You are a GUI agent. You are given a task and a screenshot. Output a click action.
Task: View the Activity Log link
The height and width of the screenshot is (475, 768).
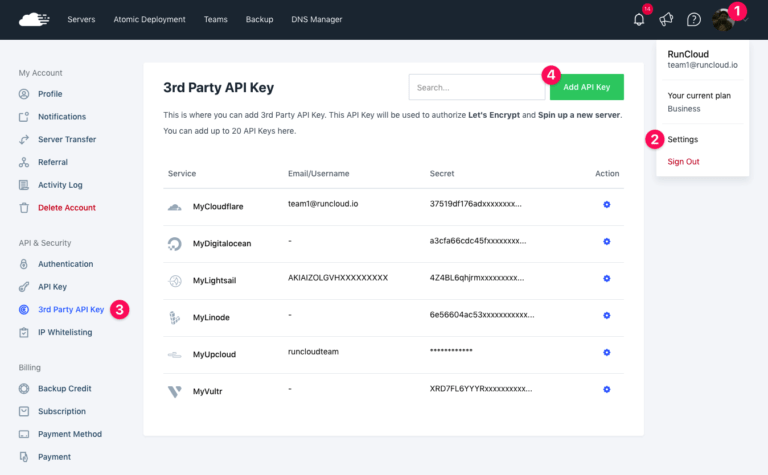pyautogui.click(x=60, y=185)
